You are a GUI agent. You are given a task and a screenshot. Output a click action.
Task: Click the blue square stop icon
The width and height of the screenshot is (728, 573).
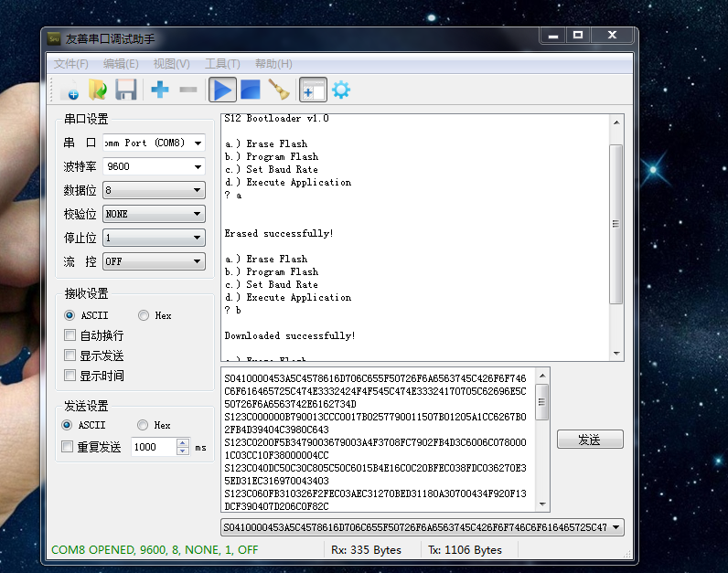coord(251,90)
